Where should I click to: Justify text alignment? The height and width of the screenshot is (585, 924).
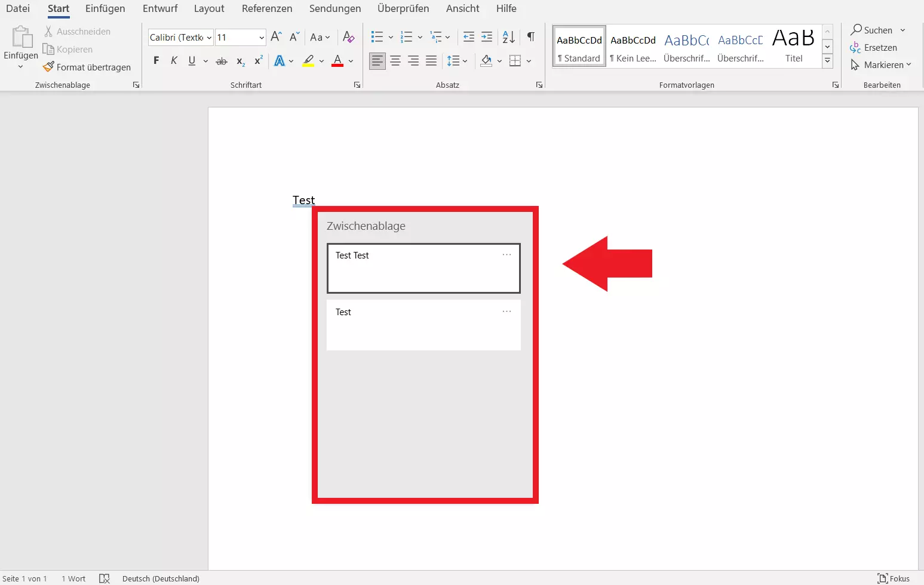(x=431, y=61)
